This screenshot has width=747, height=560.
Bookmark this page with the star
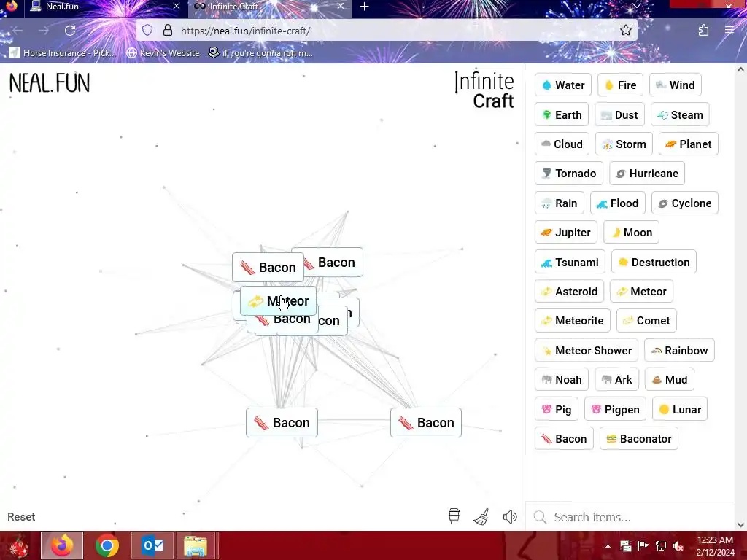[626, 31]
